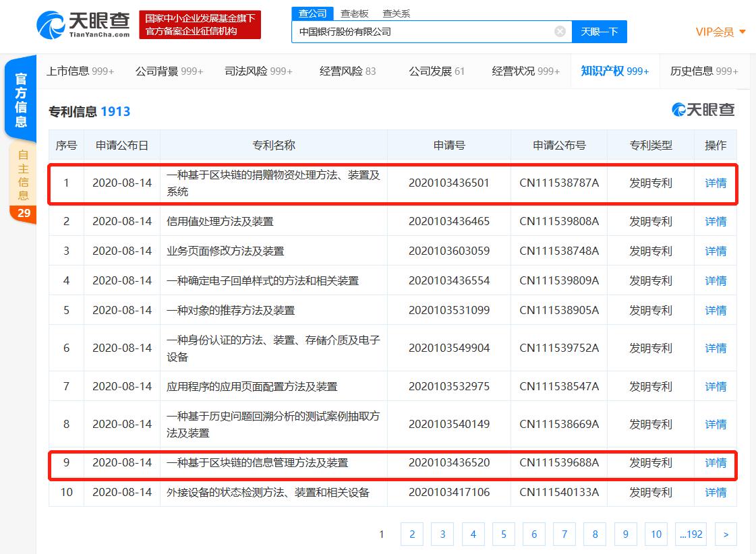Open 详情 for the first blockchain patent
Image resolution: width=756 pixels, height=554 pixels.
point(716,183)
